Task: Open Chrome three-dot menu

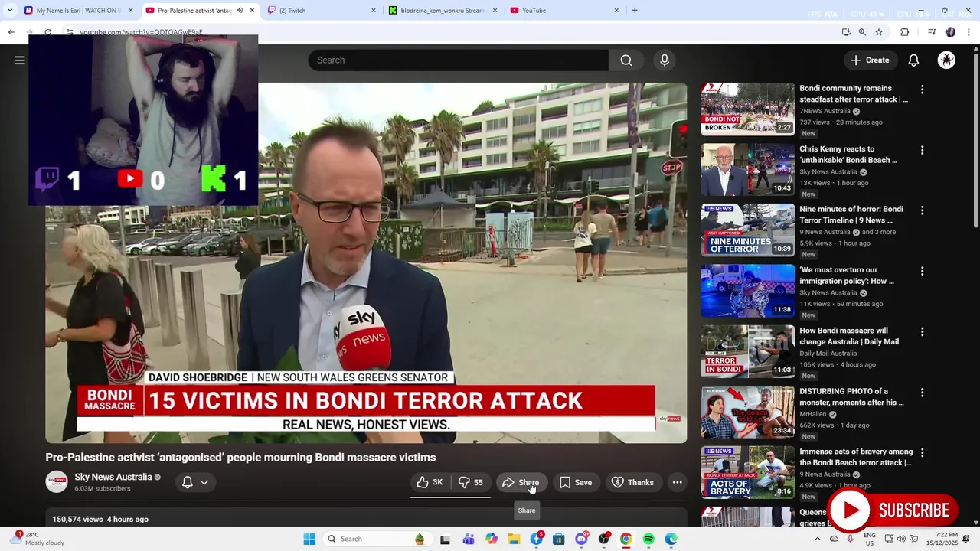Action: [x=969, y=32]
